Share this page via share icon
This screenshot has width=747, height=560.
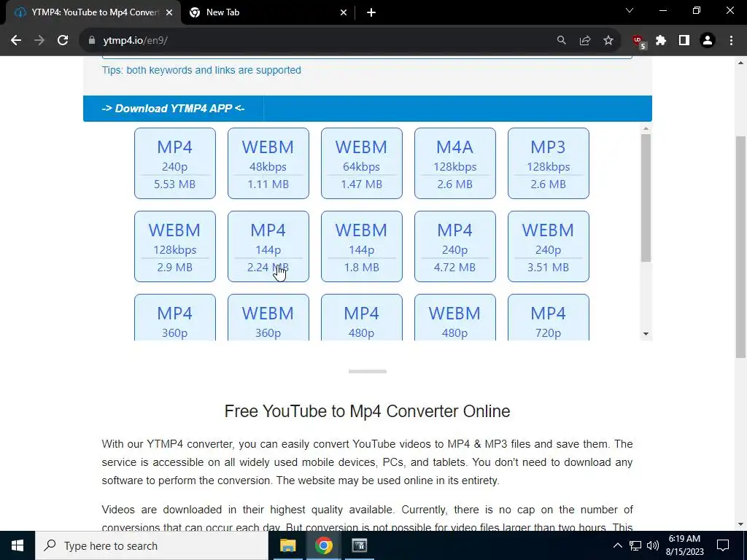pyautogui.click(x=585, y=41)
